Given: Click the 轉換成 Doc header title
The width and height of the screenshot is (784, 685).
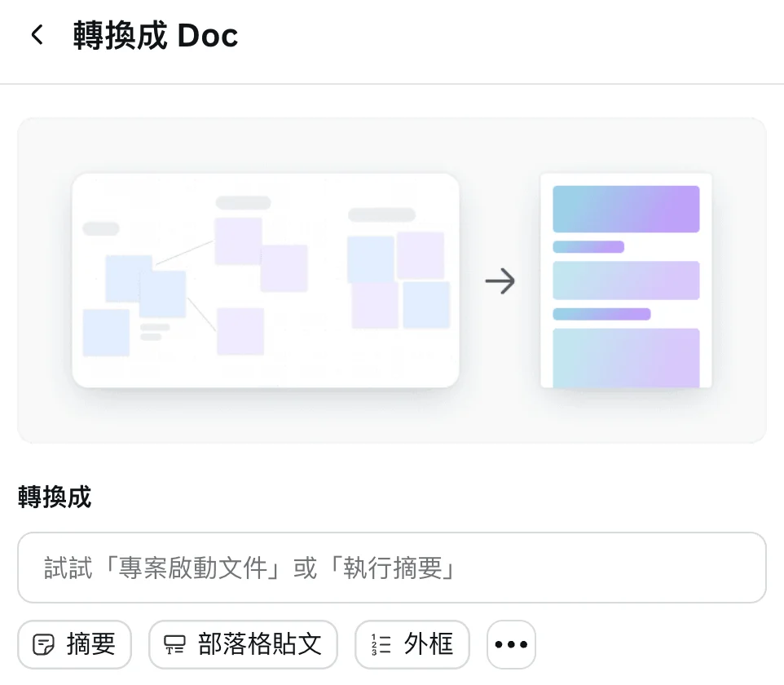Looking at the screenshot, I should coord(156,36).
